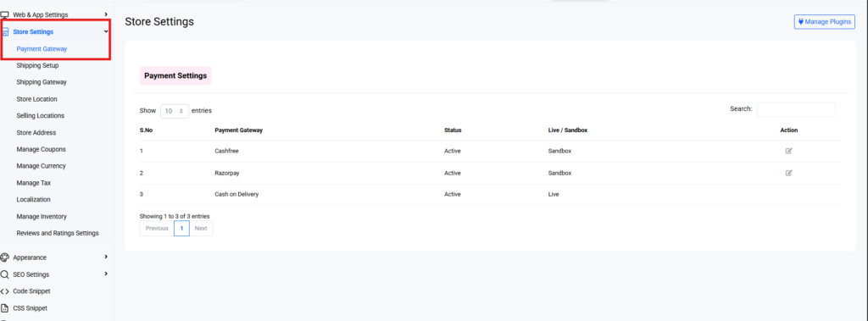Click the page 1 pagination button

[181, 228]
